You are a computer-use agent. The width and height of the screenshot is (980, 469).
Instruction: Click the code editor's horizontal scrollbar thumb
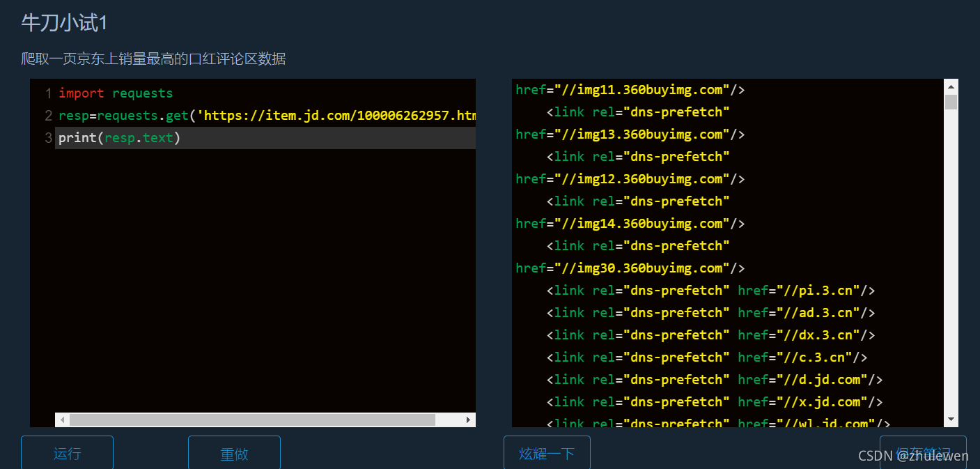click(x=252, y=420)
